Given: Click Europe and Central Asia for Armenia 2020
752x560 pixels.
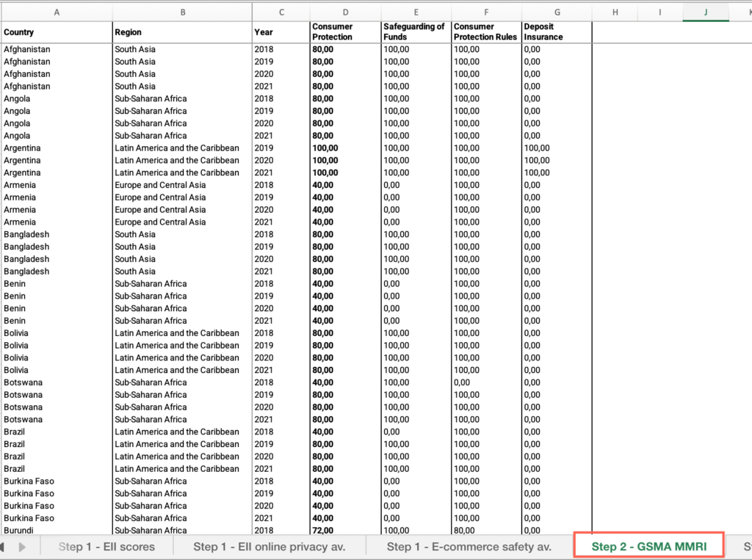Looking at the screenshot, I should (183, 210).
